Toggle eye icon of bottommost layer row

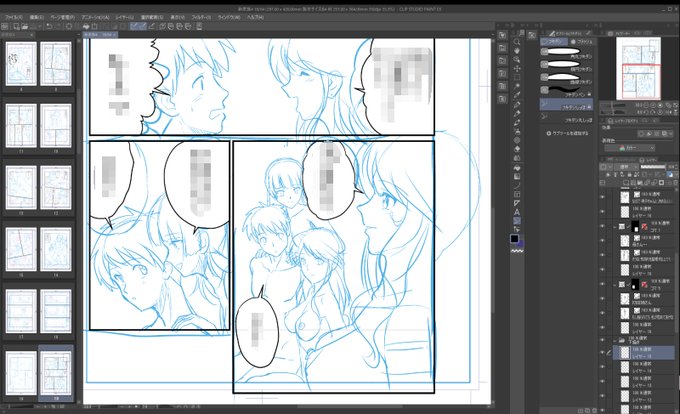[x=602, y=410]
